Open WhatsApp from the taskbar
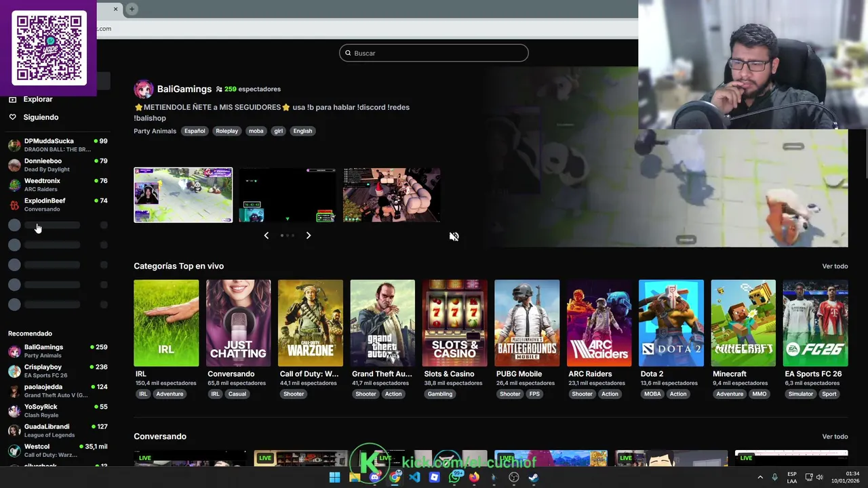The height and width of the screenshot is (488, 868). pyautogui.click(x=454, y=477)
